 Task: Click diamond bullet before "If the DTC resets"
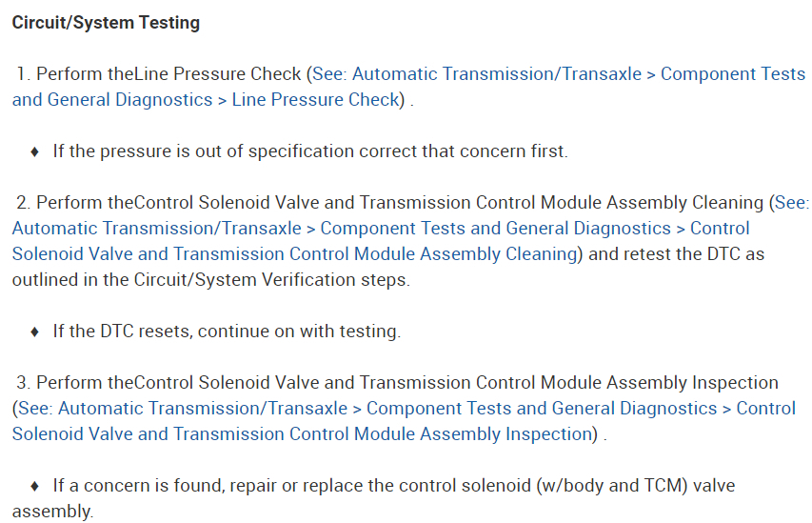(35, 332)
